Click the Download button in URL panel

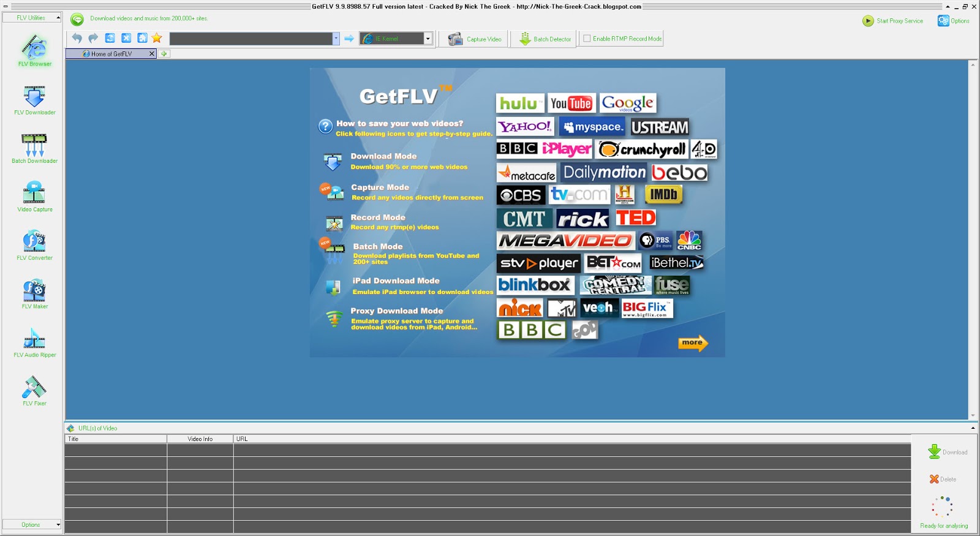click(x=947, y=452)
